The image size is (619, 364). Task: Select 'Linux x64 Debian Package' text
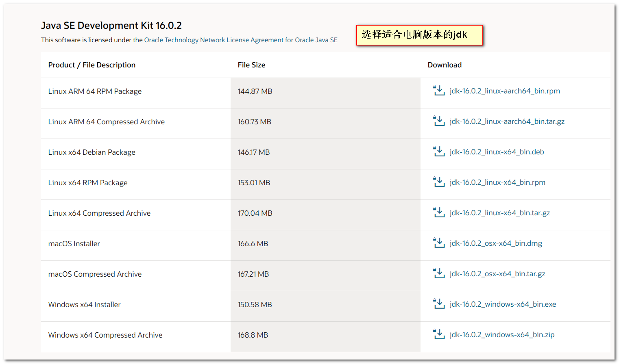tap(92, 152)
